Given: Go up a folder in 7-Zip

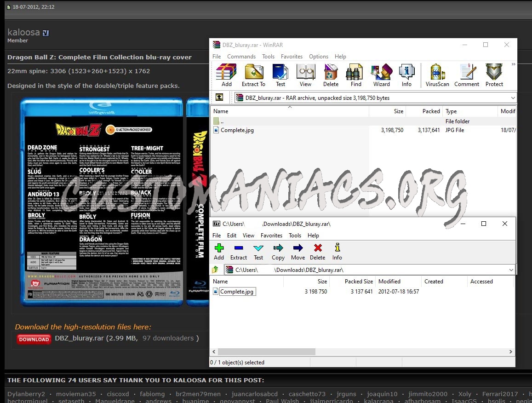Looking at the screenshot, I should click(x=215, y=270).
